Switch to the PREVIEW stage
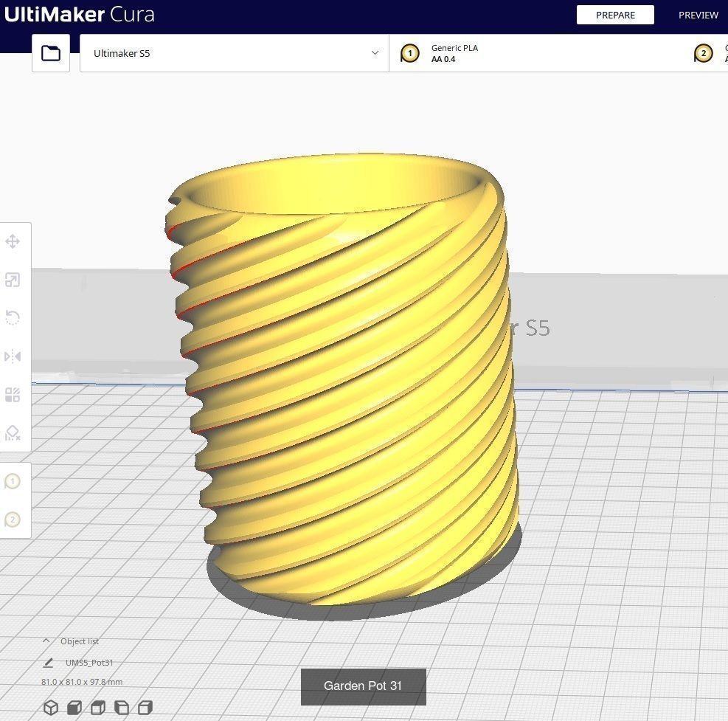Image resolution: width=728 pixels, height=721 pixels. point(698,15)
